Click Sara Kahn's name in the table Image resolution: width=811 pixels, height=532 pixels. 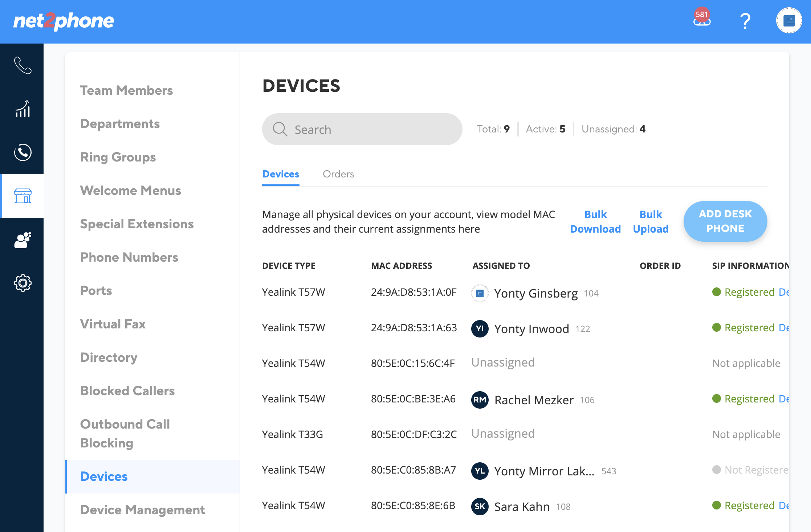click(522, 507)
